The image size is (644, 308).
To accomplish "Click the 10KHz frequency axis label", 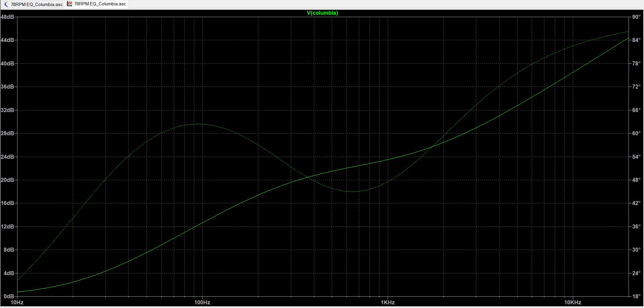I will (x=573, y=302).
